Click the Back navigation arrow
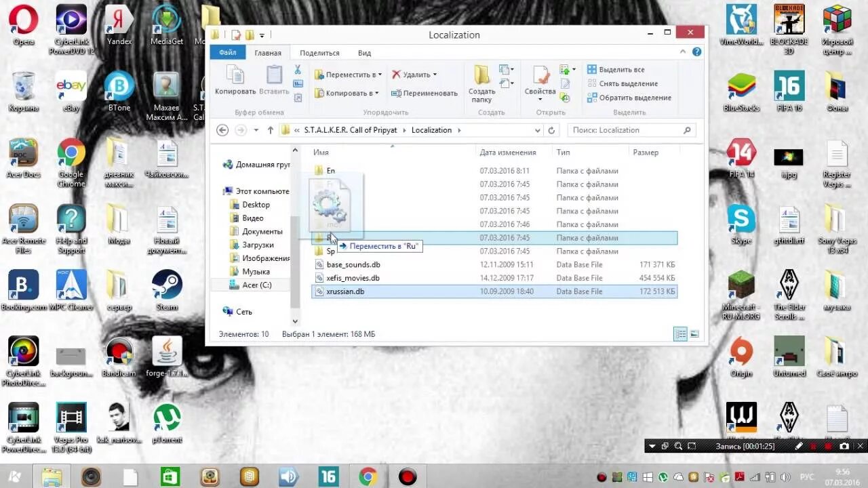The width and height of the screenshot is (868, 488). tap(222, 130)
